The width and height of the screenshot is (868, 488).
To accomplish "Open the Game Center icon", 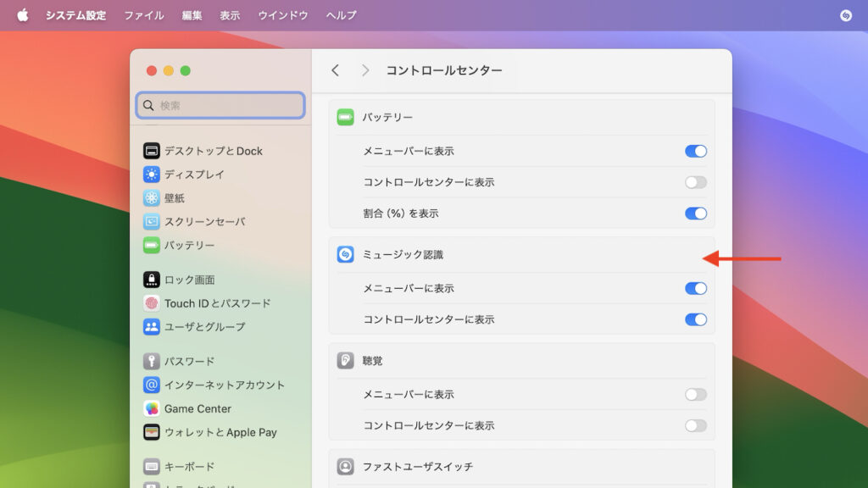I will click(x=152, y=408).
